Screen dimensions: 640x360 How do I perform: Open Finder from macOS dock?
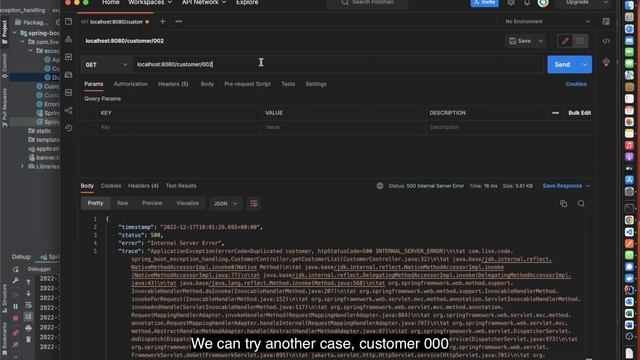pyautogui.click(x=629, y=5)
